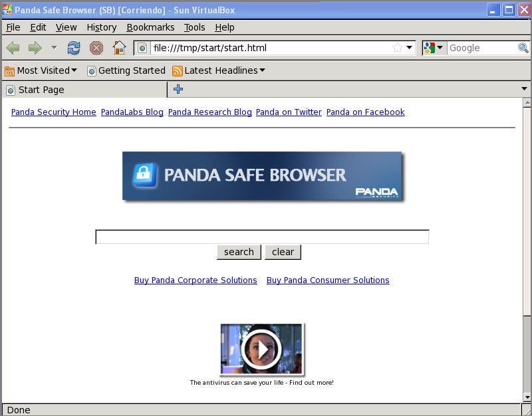Open the list all tabs dropdown

pos(524,89)
